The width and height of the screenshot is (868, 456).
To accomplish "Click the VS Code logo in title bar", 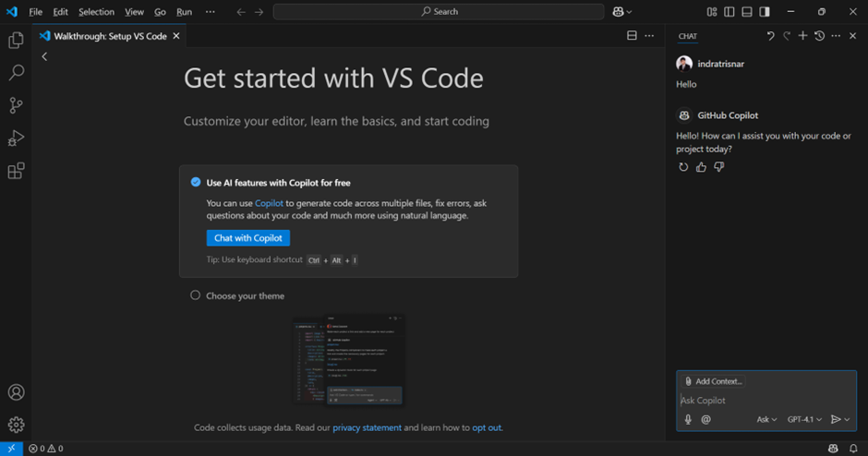I will [x=12, y=12].
